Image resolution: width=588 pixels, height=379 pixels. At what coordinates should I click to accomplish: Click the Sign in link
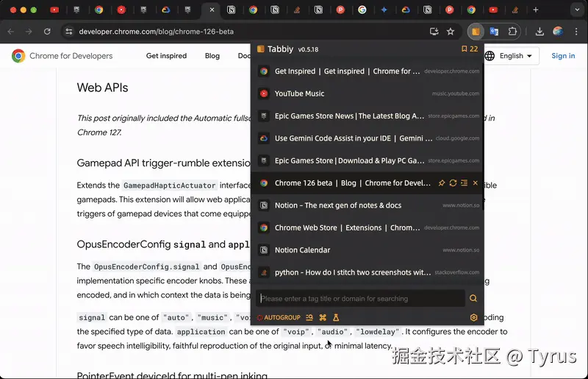coord(563,56)
